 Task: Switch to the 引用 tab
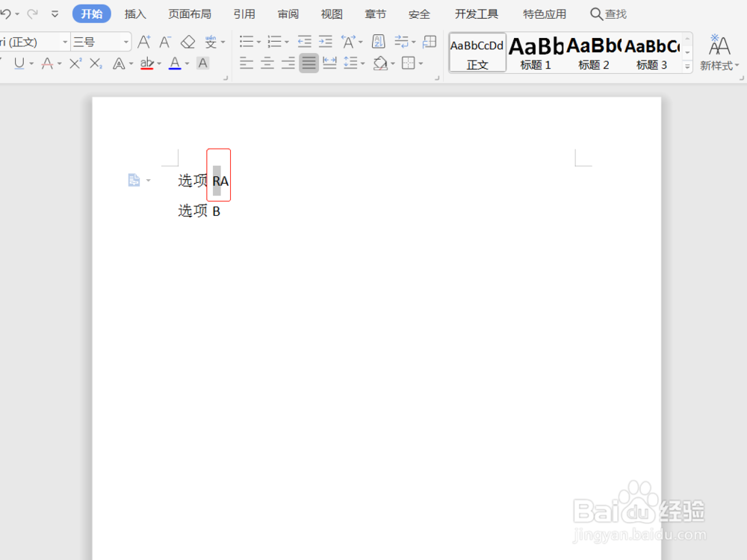244,13
